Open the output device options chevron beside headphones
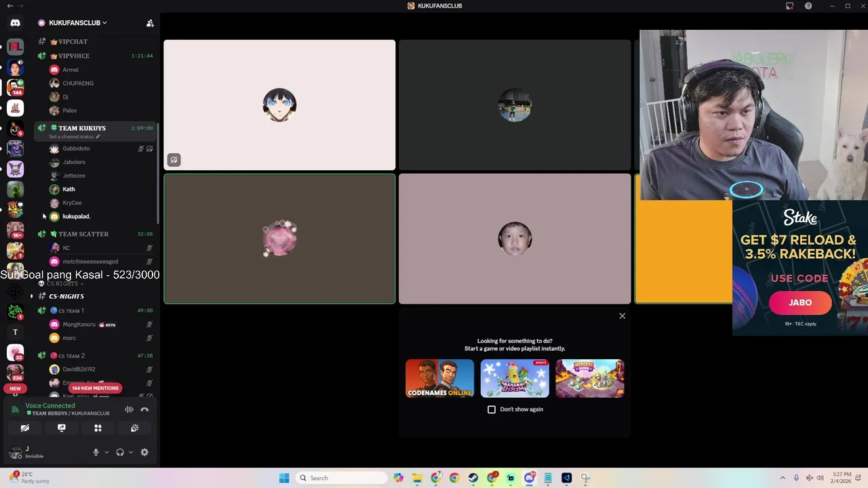 pyautogui.click(x=131, y=452)
